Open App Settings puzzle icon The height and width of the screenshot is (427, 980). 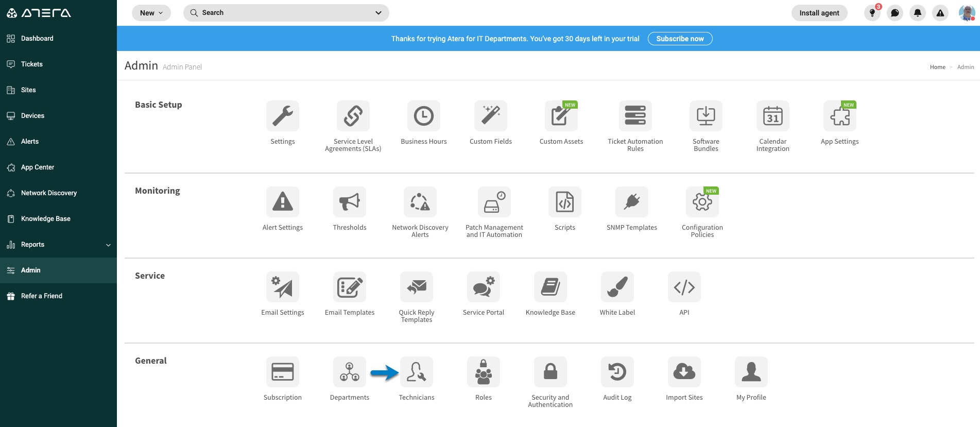coord(840,116)
